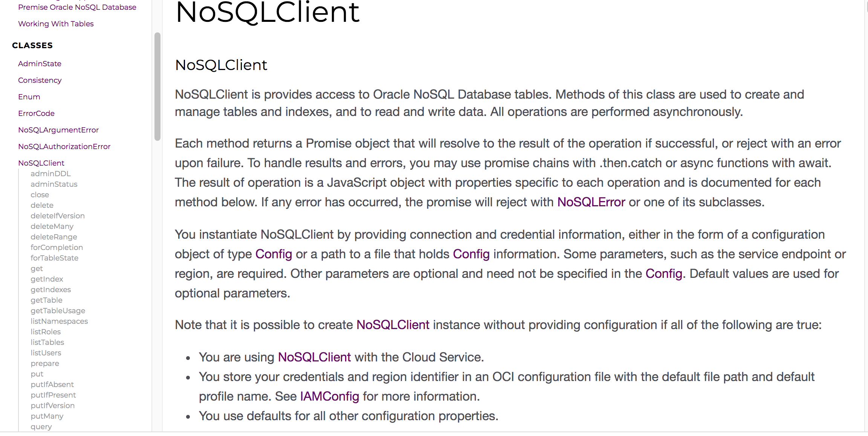Screen dimensions: 868x436
Task: Select the listNamespaces method in sidebar
Action: click(x=59, y=321)
